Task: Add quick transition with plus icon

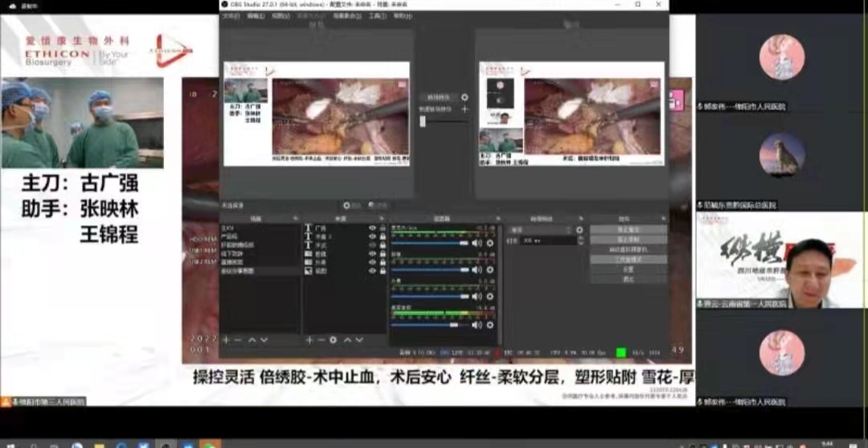Action: 465,109
